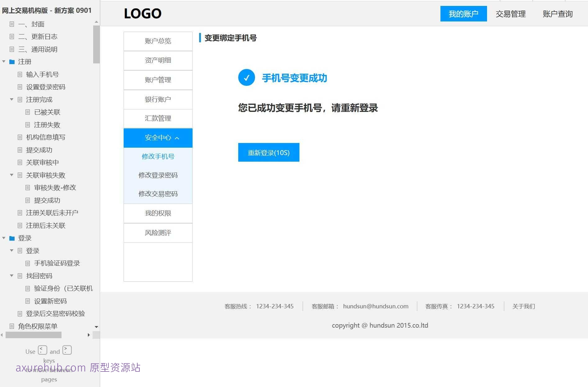The height and width of the screenshot is (387, 588).
Task: Click the sidebar horizontal scrollbar
Action: pos(34,335)
